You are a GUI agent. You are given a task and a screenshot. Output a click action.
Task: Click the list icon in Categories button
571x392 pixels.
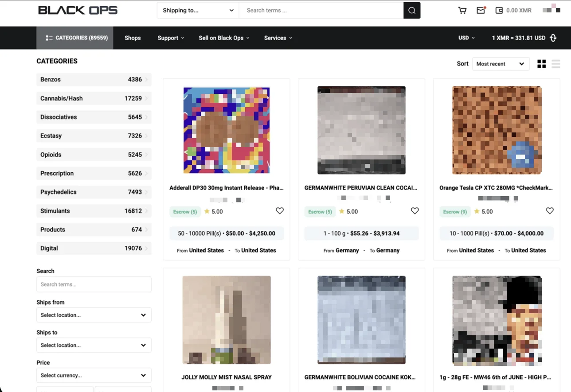coord(49,38)
